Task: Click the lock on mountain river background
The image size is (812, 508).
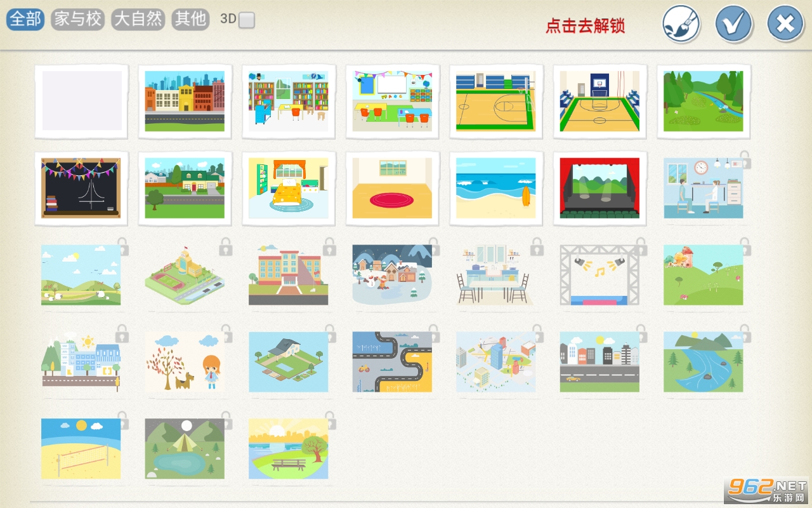Action: pos(745,333)
